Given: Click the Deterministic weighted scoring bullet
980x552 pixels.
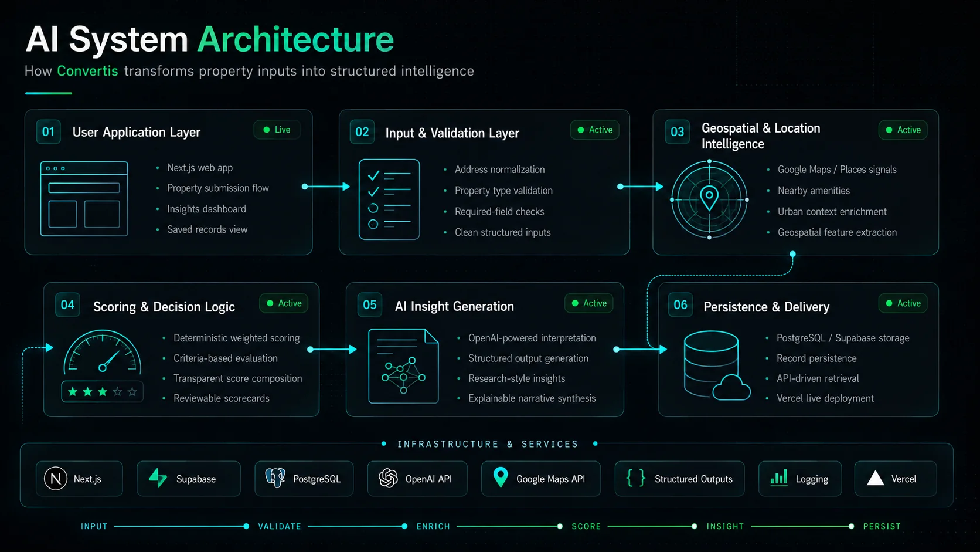Looking at the screenshot, I should (237, 338).
